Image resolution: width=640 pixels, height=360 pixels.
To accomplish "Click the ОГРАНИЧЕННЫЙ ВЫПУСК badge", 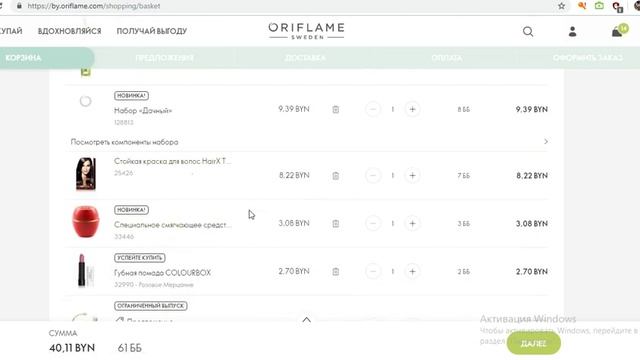I will click(151, 306).
